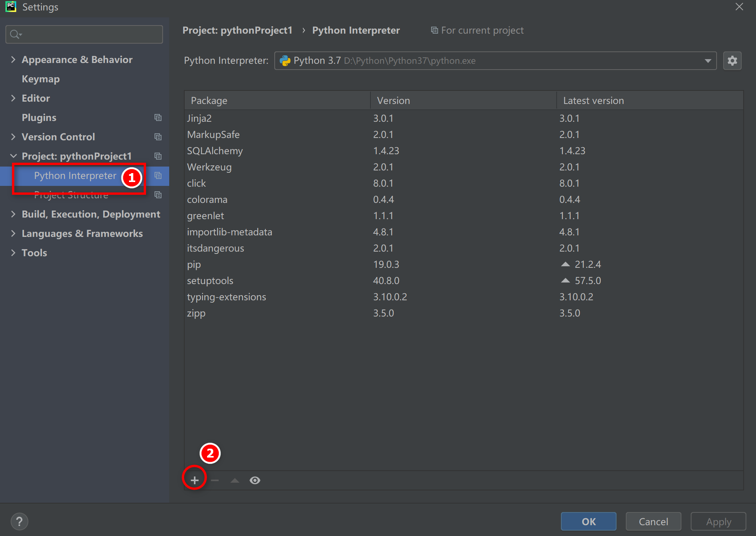756x536 pixels.
Task: Click the question mark help icon
Action: (x=19, y=521)
